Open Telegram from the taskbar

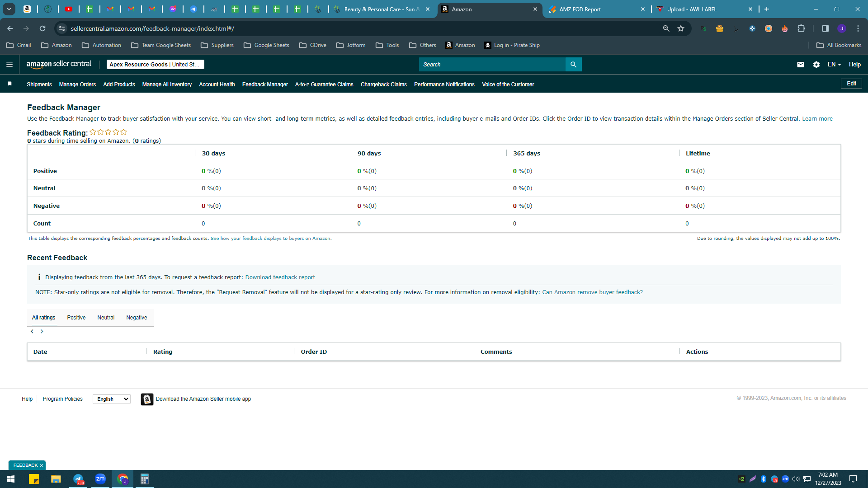pyautogui.click(x=78, y=479)
